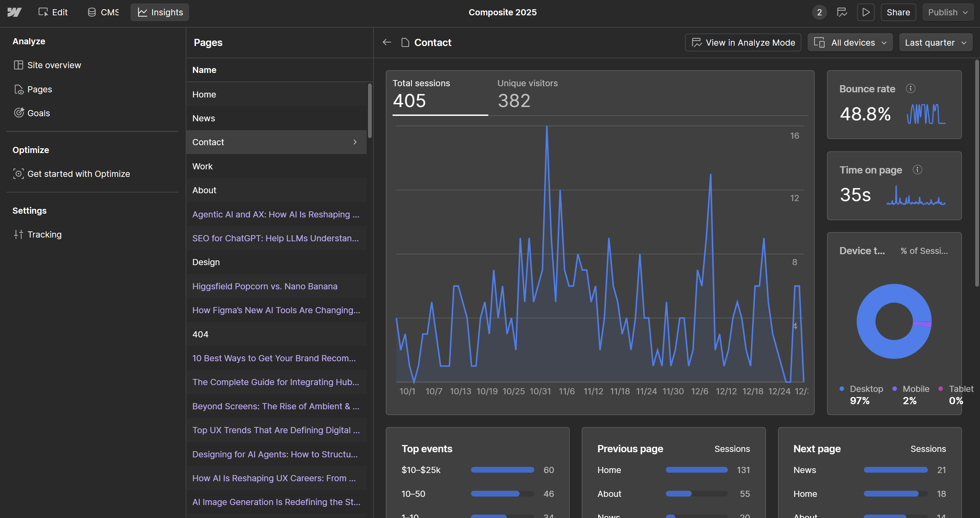Open Tracking settings
Image resolution: width=980 pixels, height=518 pixels.
(44, 234)
